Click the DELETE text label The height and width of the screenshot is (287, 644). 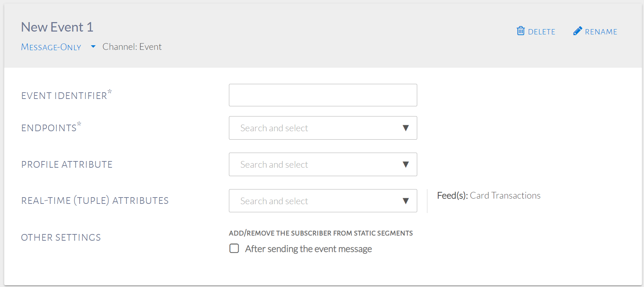(541, 32)
